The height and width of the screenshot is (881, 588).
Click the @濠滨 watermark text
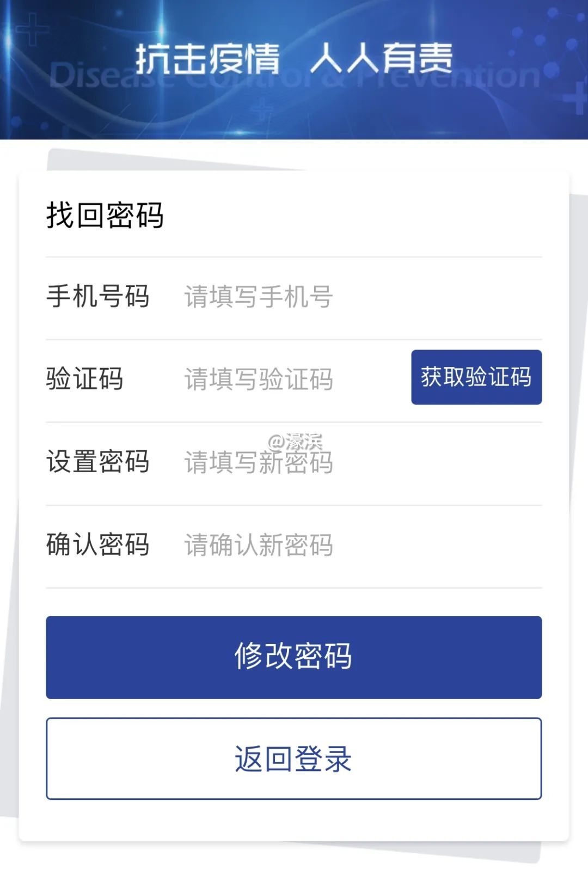pyautogui.click(x=295, y=442)
